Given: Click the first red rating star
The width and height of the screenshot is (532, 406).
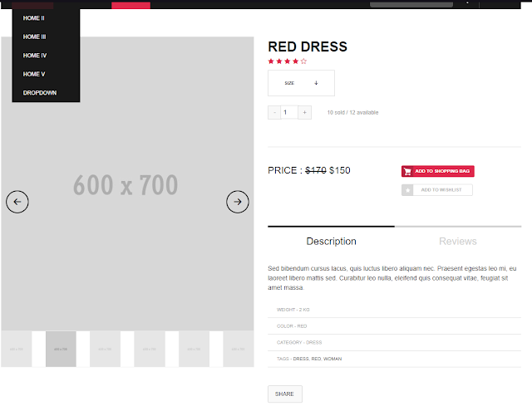Looking at the screenshot, I should pos(271,61).
